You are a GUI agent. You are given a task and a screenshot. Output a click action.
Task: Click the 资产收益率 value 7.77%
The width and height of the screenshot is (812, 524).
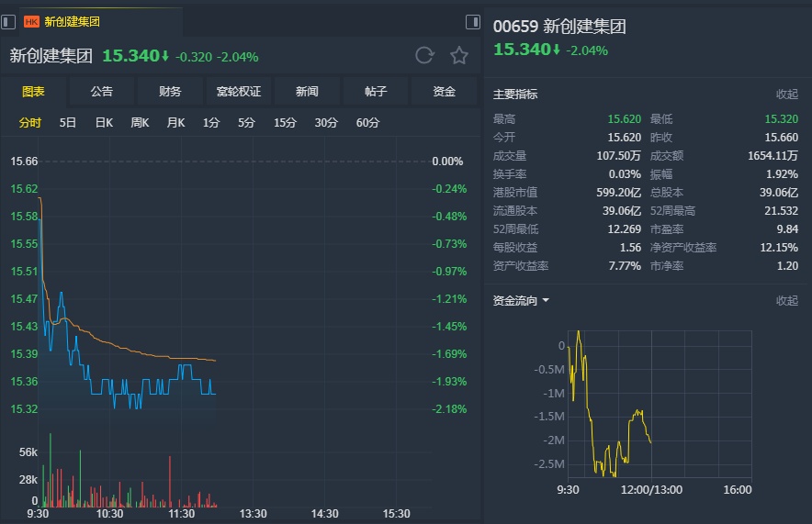click(x=625, y=266)
